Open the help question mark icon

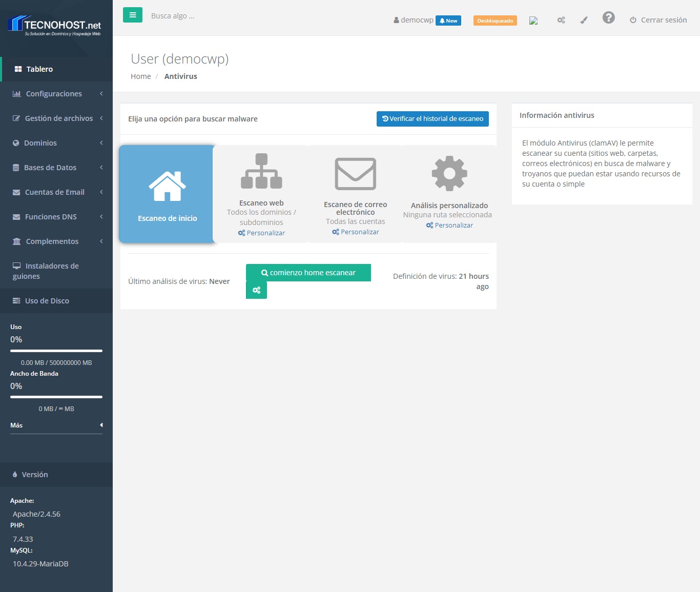coord(608,18)
